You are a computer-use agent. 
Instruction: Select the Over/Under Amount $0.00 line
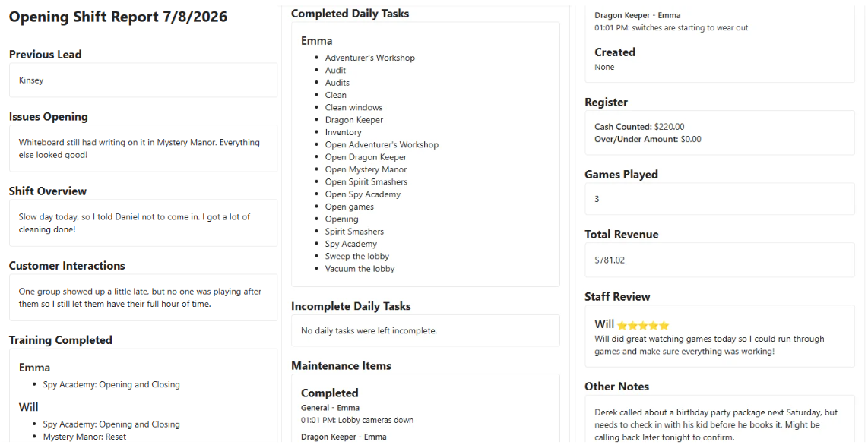[x=648, y=139]
